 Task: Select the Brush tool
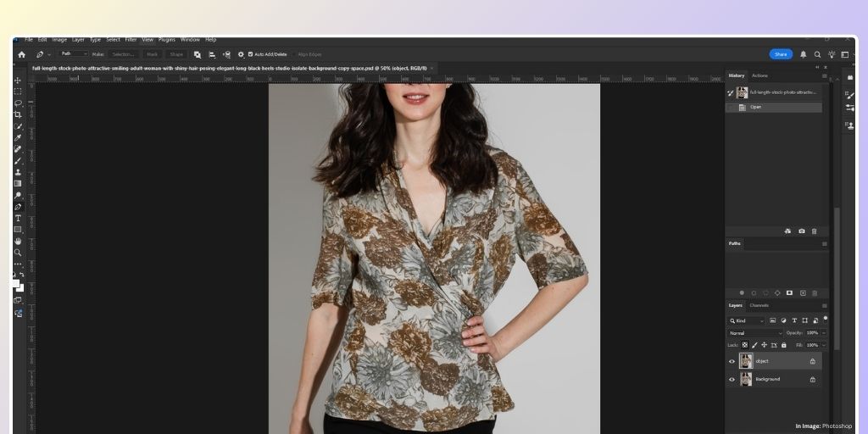18,160
